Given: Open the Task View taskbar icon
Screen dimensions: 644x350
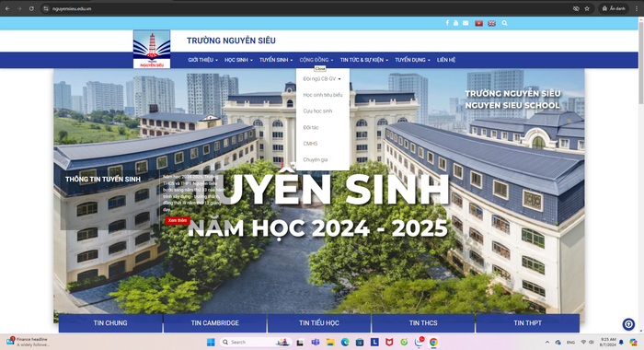Looking at the screenshot, I should pyautogui.click(x=300, y=343).
